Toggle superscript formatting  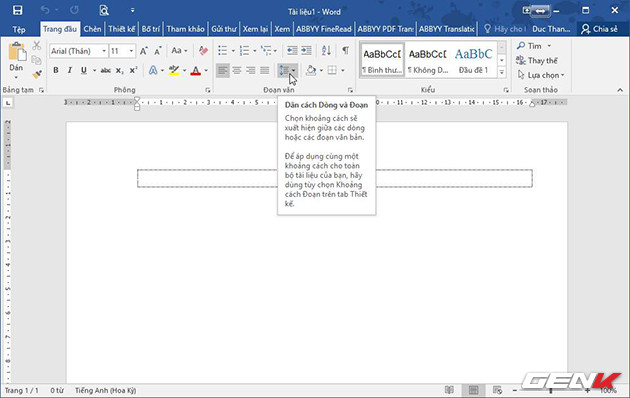pos(133,70)
